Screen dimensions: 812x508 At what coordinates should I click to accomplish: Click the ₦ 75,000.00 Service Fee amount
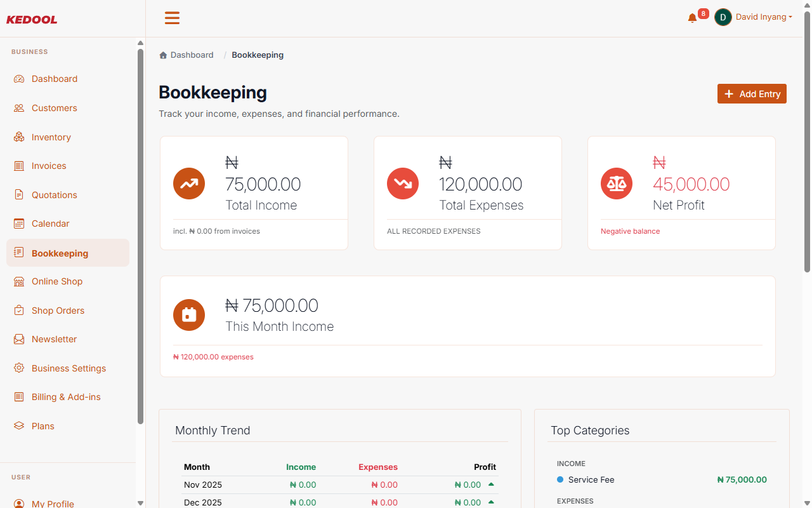tap(742, 479)
